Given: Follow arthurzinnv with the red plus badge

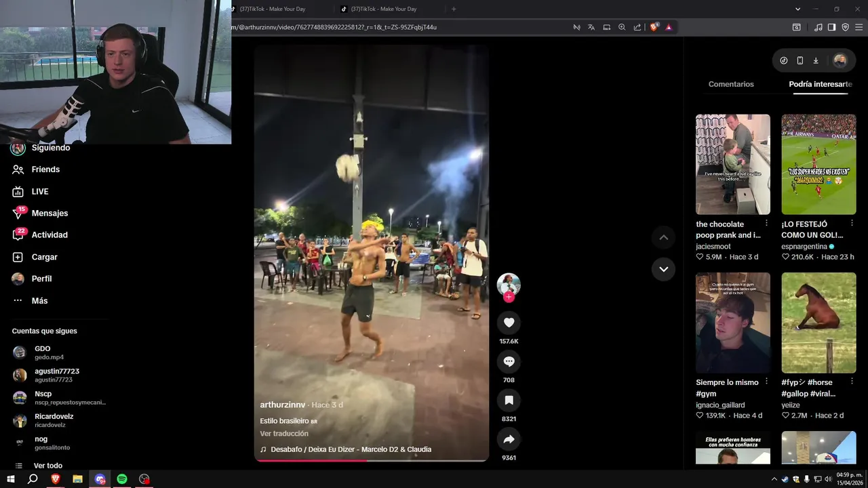Looking at the screenshot, I should pyautogui.click(x=509, y=297).
